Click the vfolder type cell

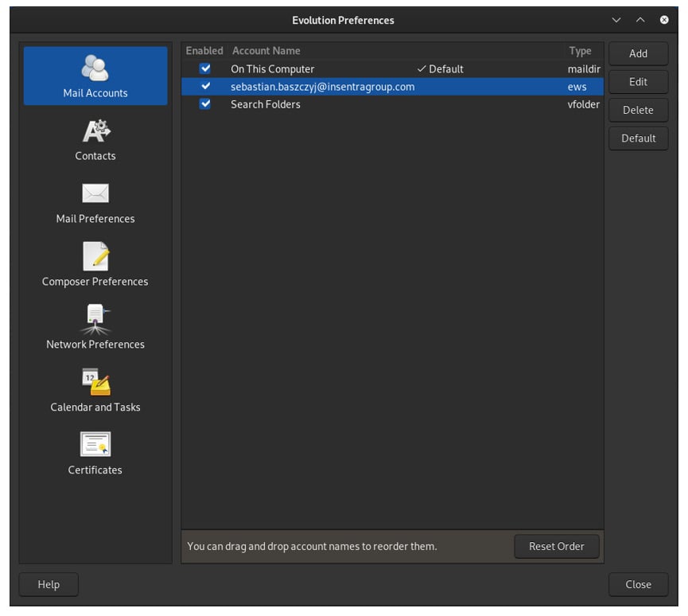pyautogui.click(x=583, y=104)
